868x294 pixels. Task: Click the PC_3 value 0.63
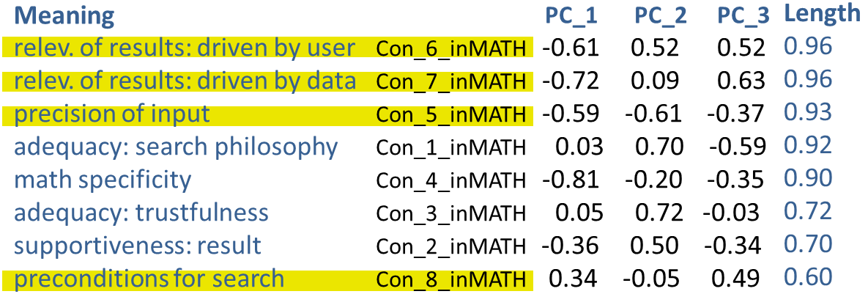point(743,81)
